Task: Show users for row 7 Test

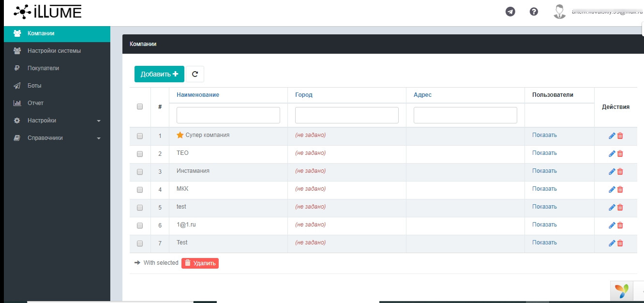Action: (544, 242)
